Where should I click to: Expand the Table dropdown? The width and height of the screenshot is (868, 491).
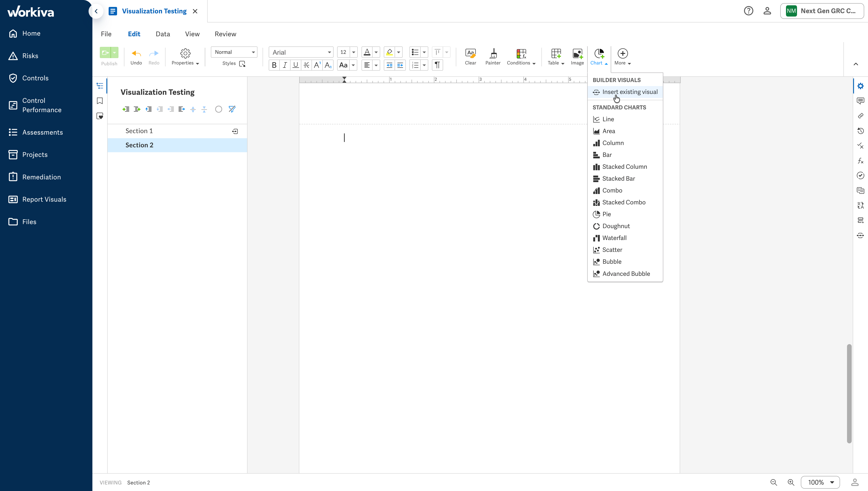point(556,57)
